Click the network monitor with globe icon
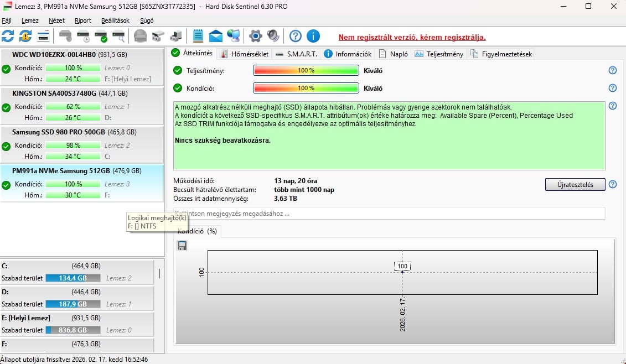This screenshot has height=364, width=626. pos(233,37)
